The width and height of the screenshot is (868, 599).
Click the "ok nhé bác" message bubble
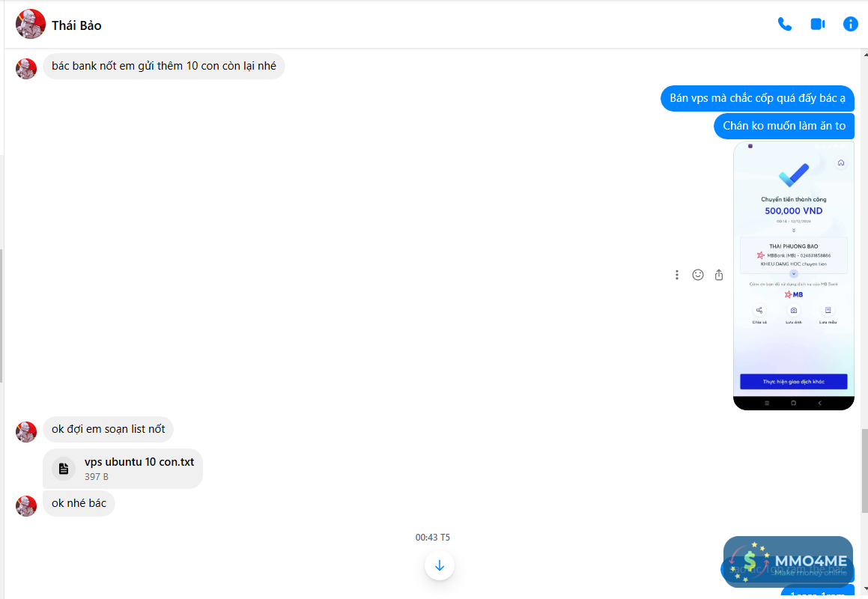point(79,503)
